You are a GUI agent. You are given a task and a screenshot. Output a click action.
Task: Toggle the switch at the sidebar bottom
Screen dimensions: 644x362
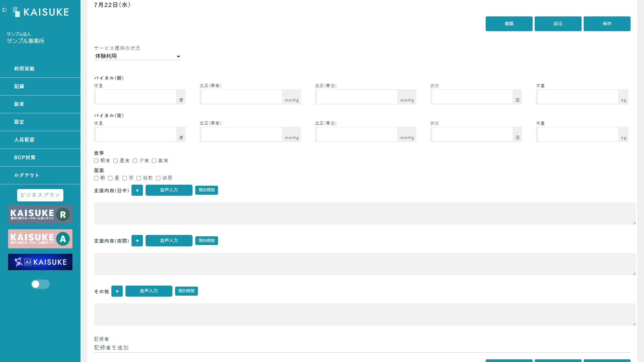pyautogui.click(x=40, y=284)
